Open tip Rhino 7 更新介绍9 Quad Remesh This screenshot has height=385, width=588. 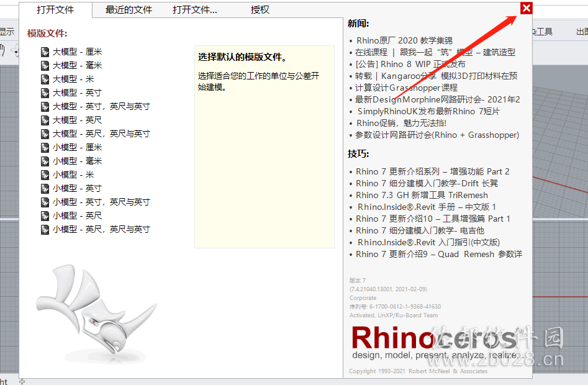point(439,254)
